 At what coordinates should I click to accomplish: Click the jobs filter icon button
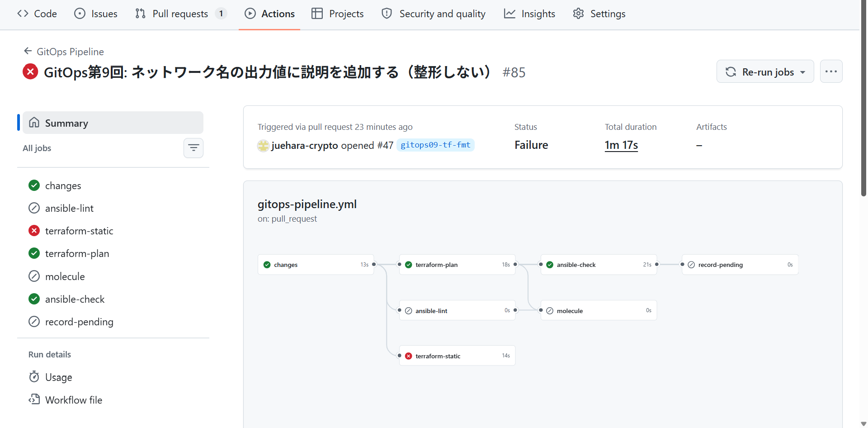point(193,148)
